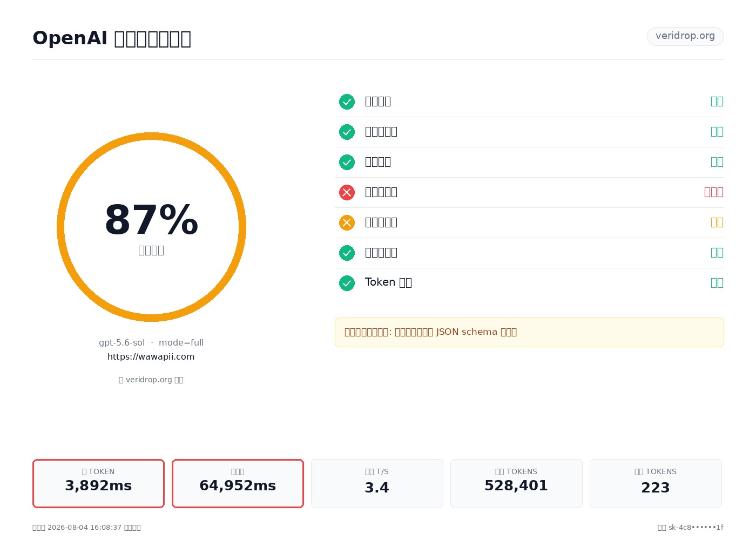Viewport: 756px width, 540px height.
Task: Click the orange X warning-check icon
Action: 347,222
